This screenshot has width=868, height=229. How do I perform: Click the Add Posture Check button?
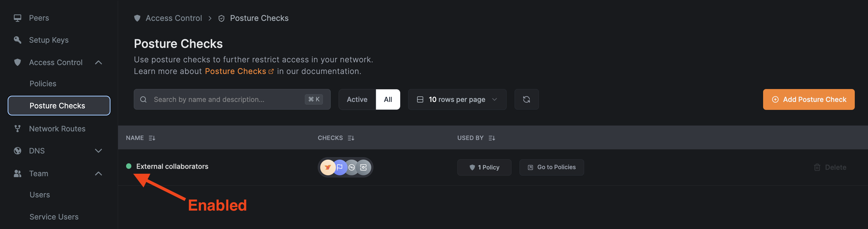tap(808, 99)
